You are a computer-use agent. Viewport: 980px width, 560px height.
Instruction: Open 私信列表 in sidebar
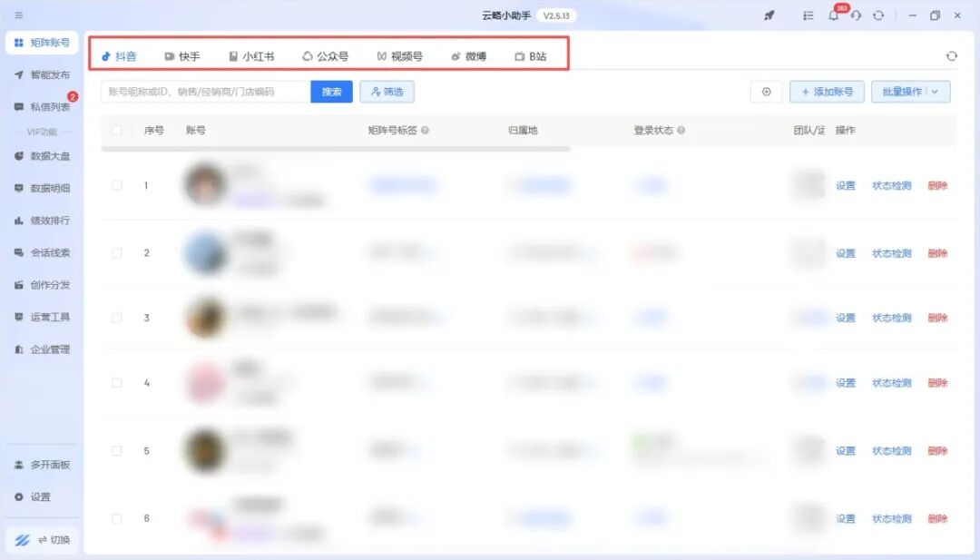[42, 107]
